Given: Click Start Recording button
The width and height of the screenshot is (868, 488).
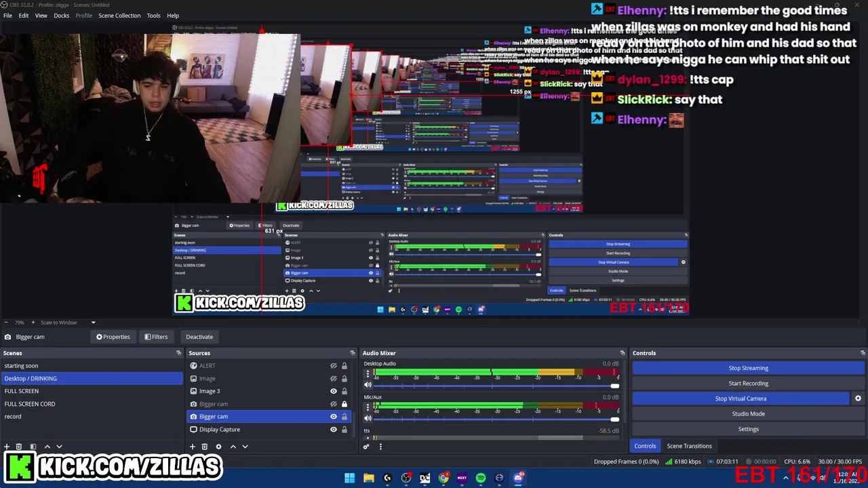Looking at the screenshot, I should click(x=749, y=384).
